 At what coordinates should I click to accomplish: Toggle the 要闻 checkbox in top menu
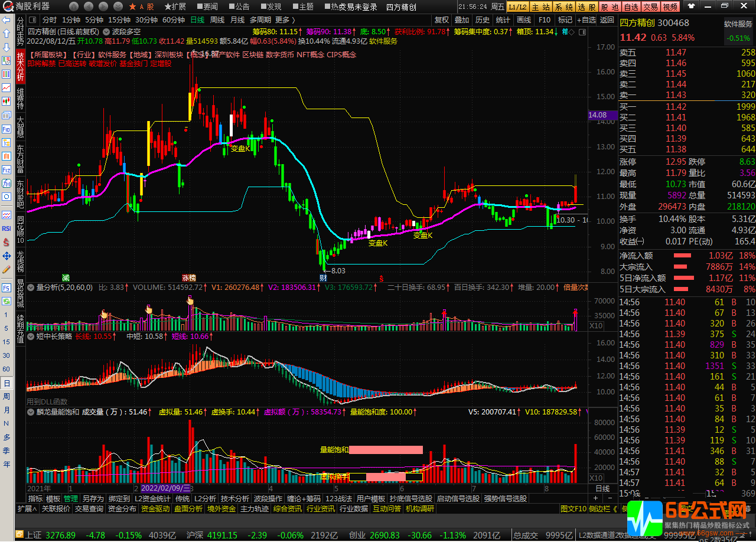point(198,7)
